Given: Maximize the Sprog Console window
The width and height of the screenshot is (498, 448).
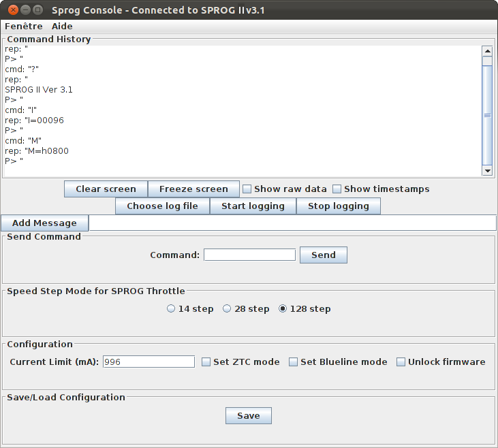Looking at the screenshot, I should 37,10.
